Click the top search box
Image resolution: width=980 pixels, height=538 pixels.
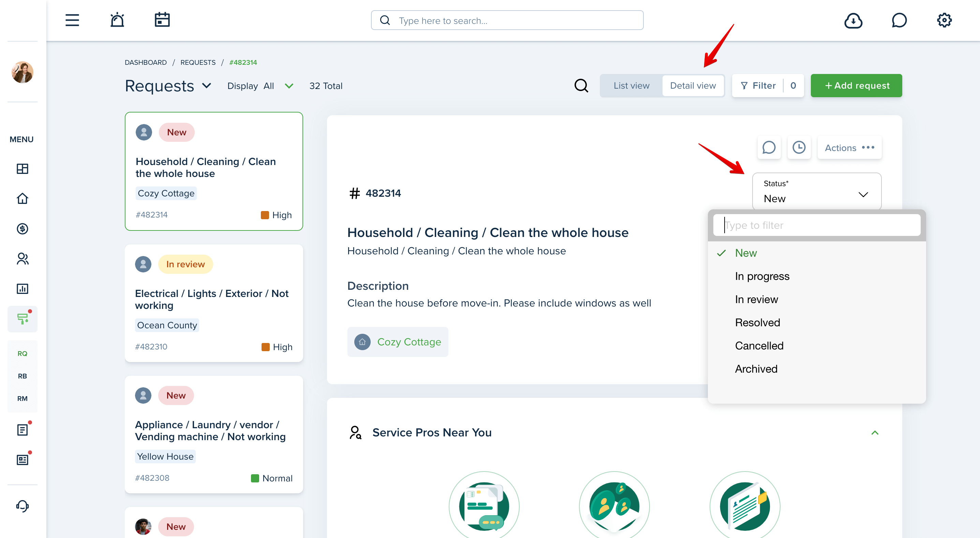[x=507, y=20]
